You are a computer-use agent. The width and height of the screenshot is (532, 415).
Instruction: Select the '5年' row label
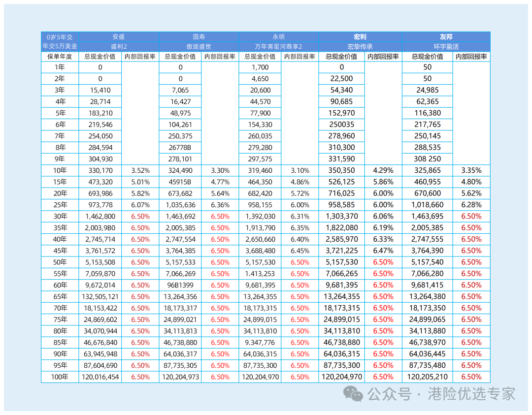coord(60,113)
